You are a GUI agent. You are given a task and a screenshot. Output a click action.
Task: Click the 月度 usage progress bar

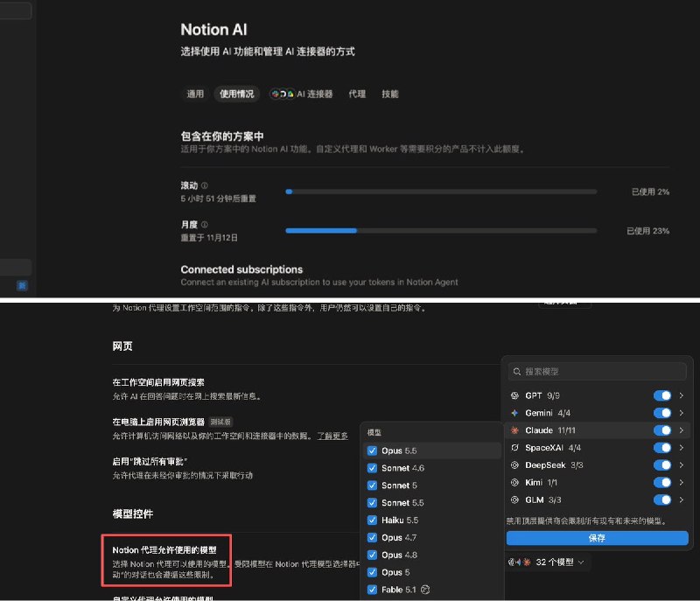coord(441,231)
